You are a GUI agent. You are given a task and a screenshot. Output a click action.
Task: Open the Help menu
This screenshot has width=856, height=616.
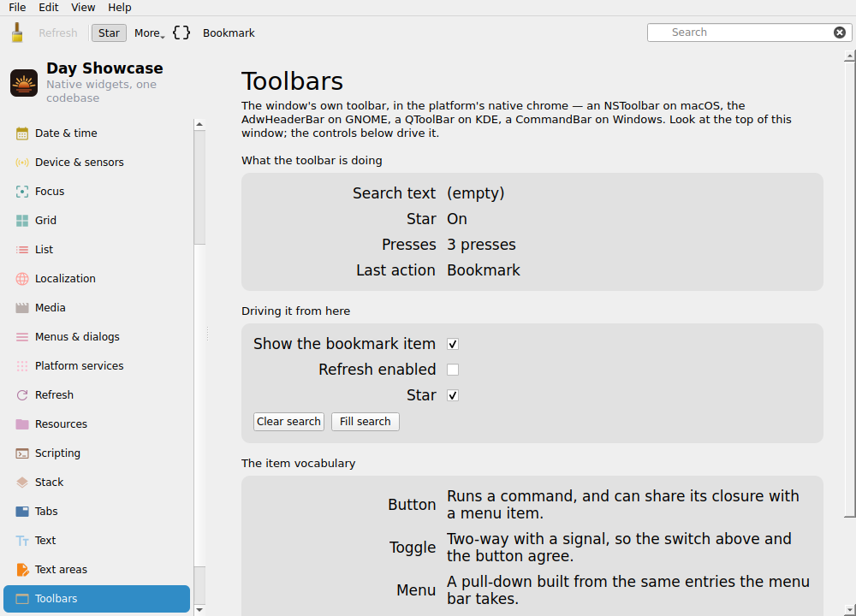tap(120, 7)
